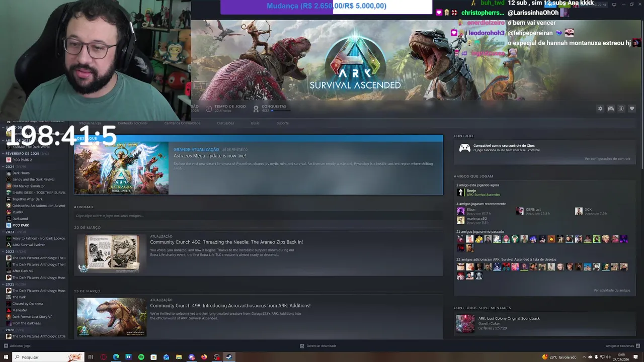Click CEFBrust friend avatar
644x362 pixels.
point(520,211)
